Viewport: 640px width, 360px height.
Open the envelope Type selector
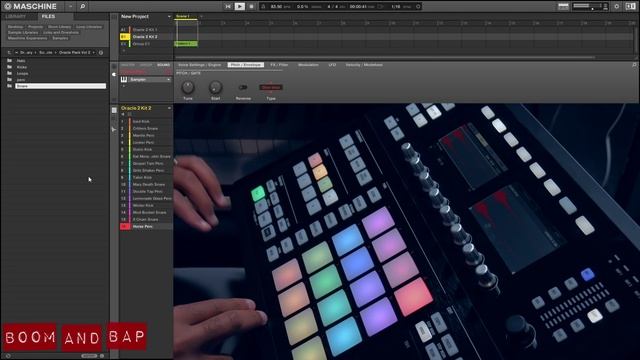[271, 87]
